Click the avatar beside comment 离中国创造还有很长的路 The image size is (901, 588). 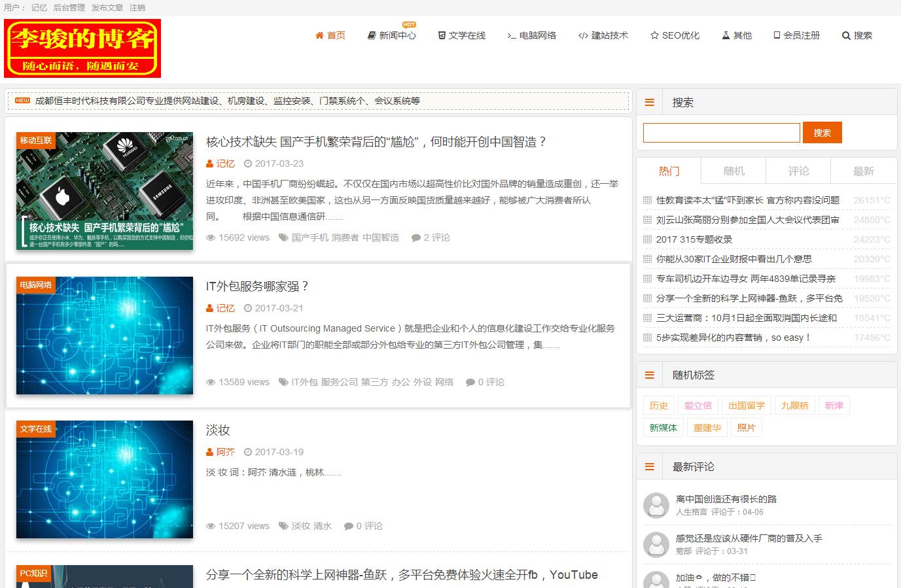(656, 506)
